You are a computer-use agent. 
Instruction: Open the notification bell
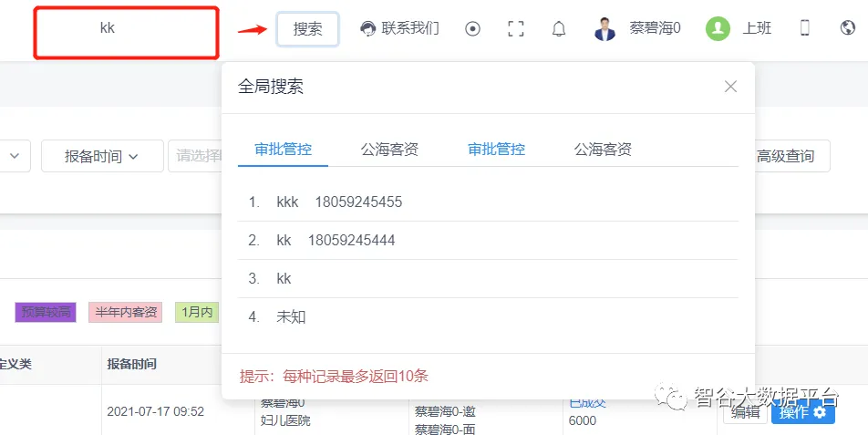tap(559, 28)
